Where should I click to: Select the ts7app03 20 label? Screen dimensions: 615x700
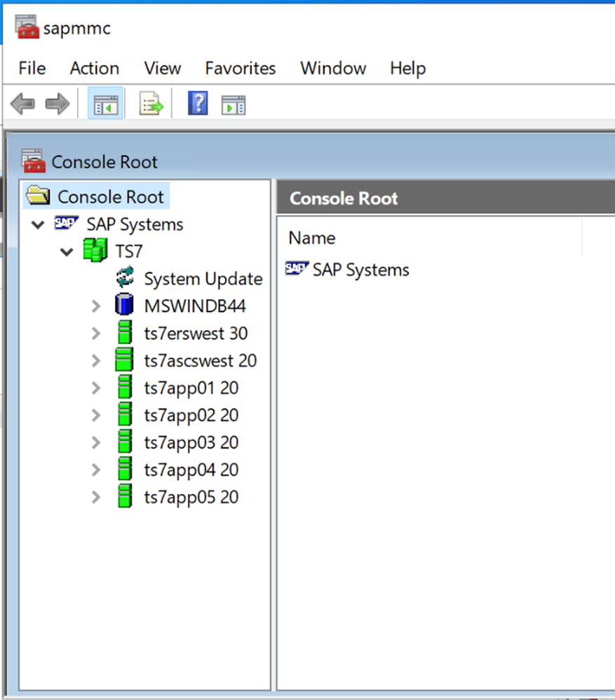[x=191, y=443]
